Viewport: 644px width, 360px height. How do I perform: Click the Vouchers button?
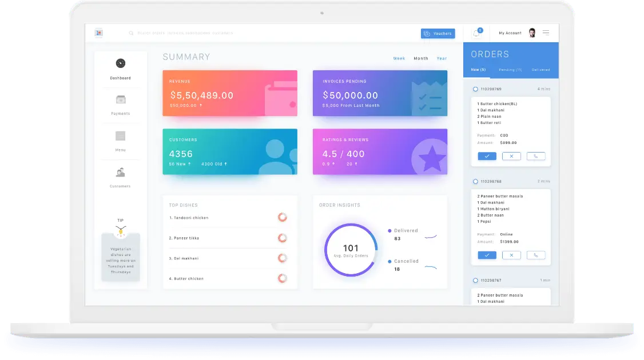438,34
